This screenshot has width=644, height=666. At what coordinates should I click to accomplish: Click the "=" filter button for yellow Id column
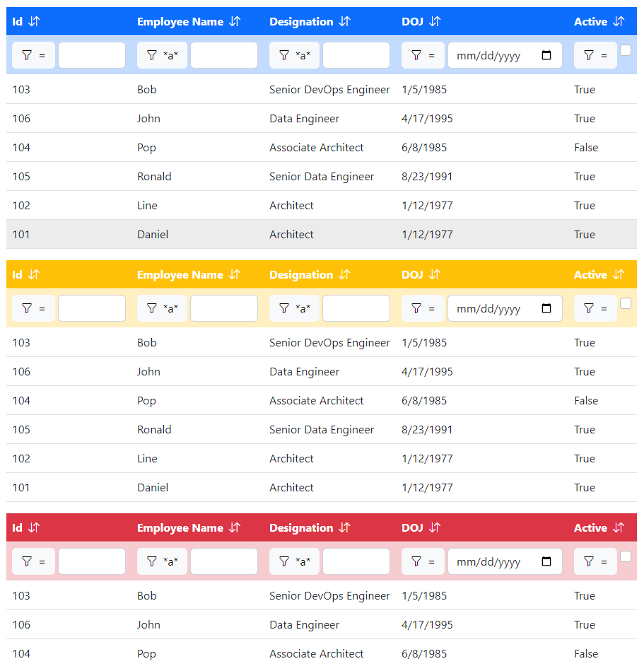33,308
